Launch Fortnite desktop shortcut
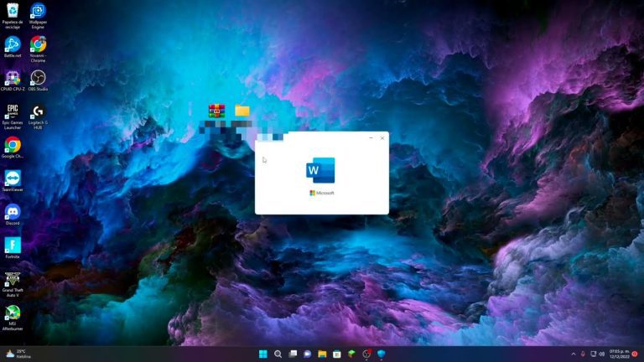Viewport: 644px width, 362px height. coord(13,245)
